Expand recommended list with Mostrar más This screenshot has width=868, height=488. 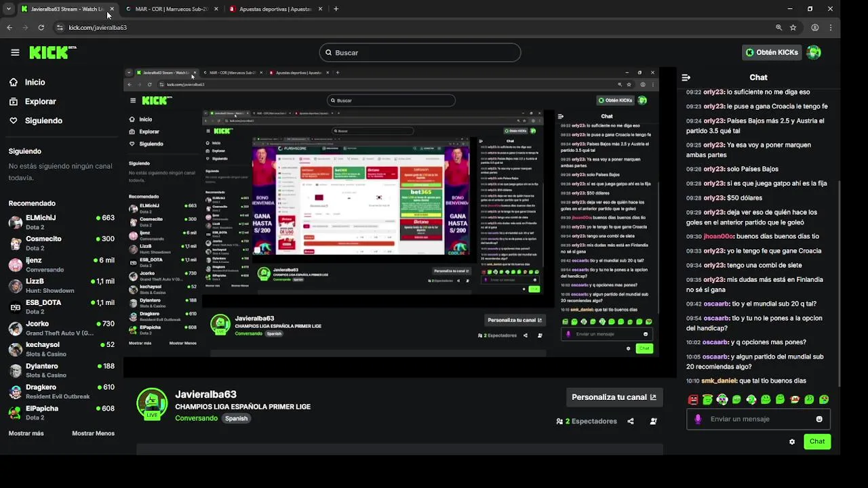(x=26, y=433)
